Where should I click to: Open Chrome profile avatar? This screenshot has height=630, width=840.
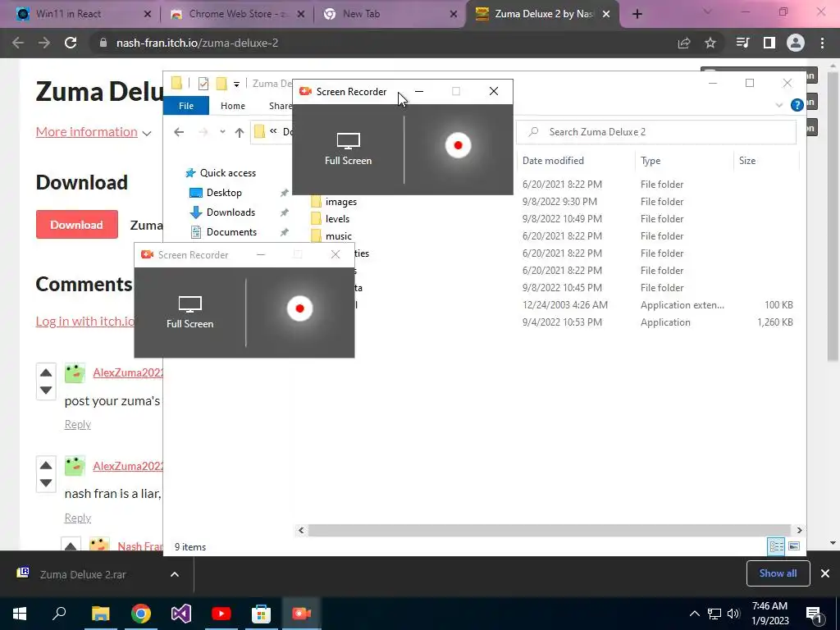point(796,43)
